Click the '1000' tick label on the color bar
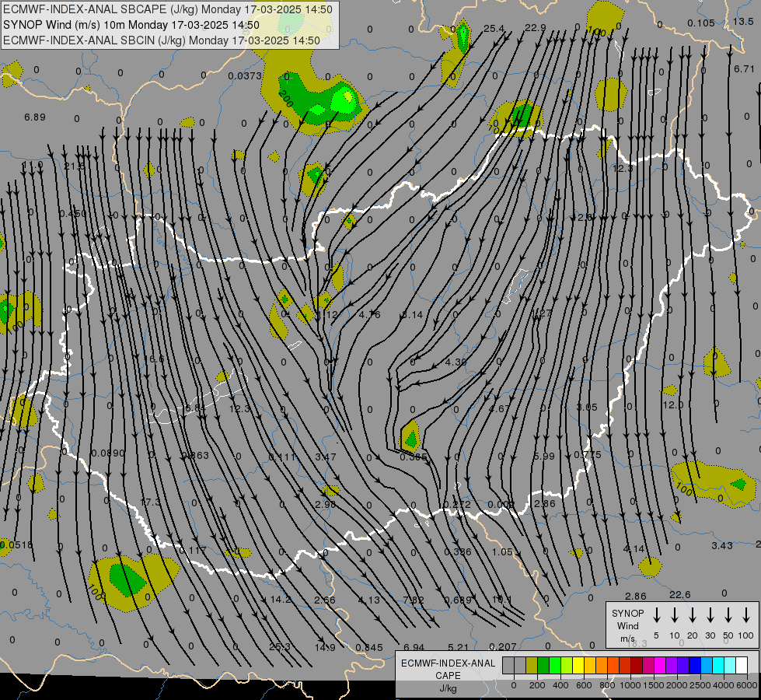Image resolution: width=761 pixels, height=700 pixels. coord(630,685)
